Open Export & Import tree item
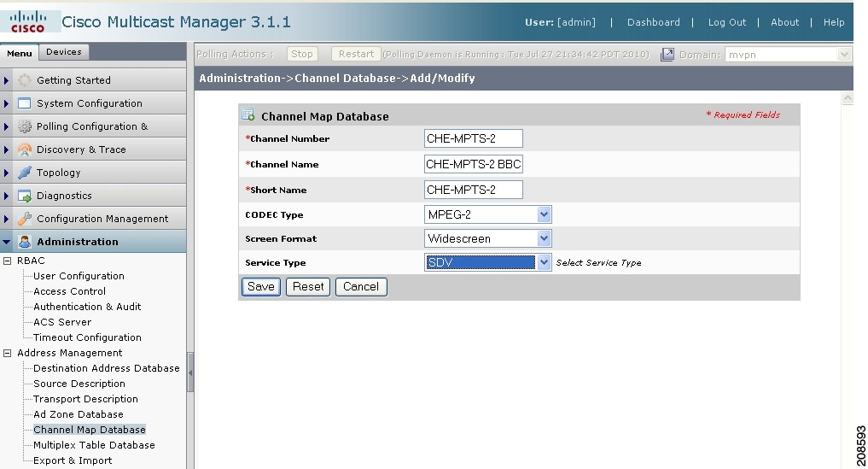 (73, 460)
